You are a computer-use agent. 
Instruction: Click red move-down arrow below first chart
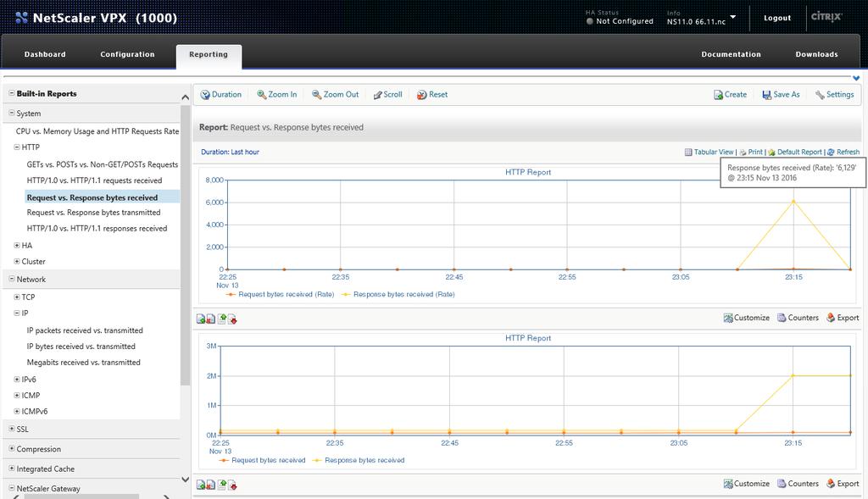pyautogui.click(x=232, y=319)
